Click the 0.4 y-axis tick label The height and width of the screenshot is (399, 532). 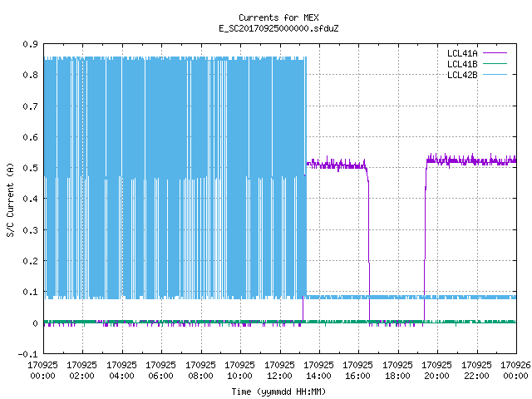tap(30, 199)
